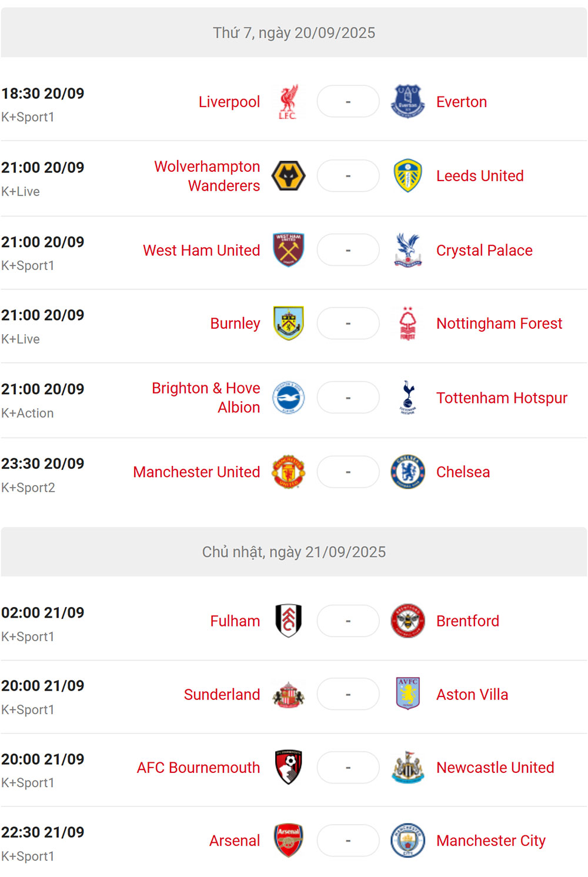Screen dimensions: 588x877
Task: Click the Leeds United badge
Action: (407, 176)
